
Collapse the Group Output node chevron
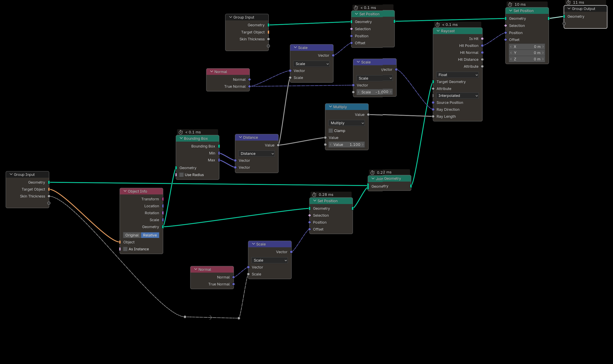569,9
